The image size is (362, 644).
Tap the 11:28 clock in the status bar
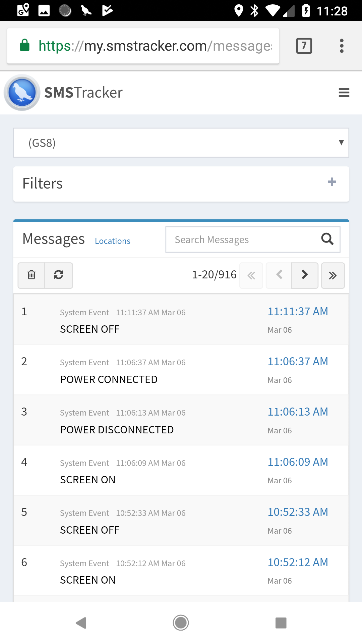(x=332, y=11)
